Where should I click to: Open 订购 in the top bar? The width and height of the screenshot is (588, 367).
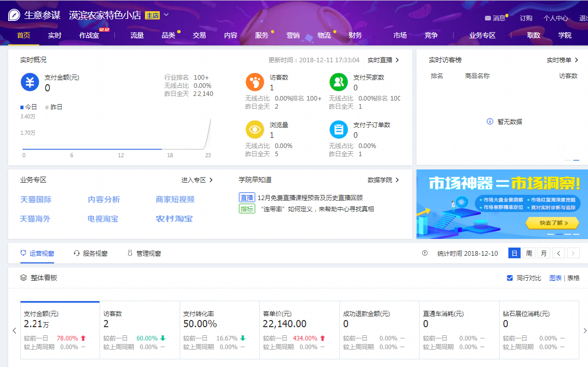526,18
